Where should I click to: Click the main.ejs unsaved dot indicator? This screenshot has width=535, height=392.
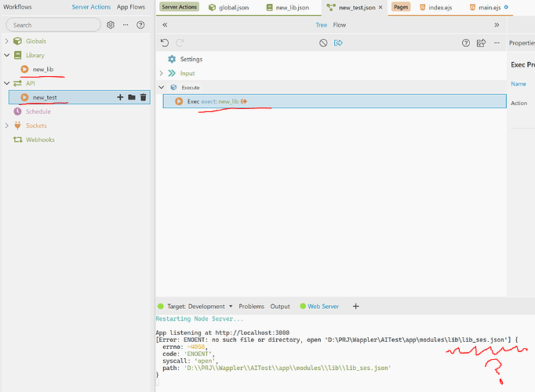tap(506, 7)
